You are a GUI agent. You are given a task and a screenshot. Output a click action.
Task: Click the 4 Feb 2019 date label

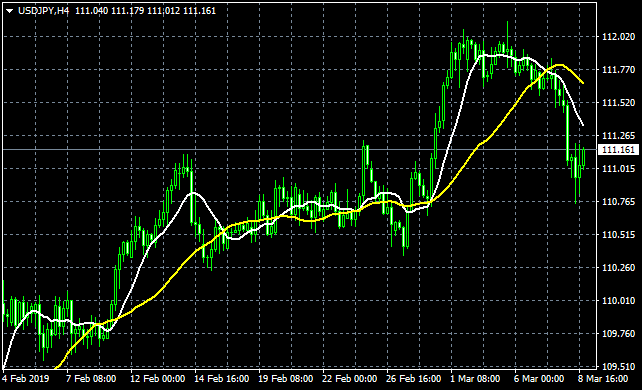(26, 379)
